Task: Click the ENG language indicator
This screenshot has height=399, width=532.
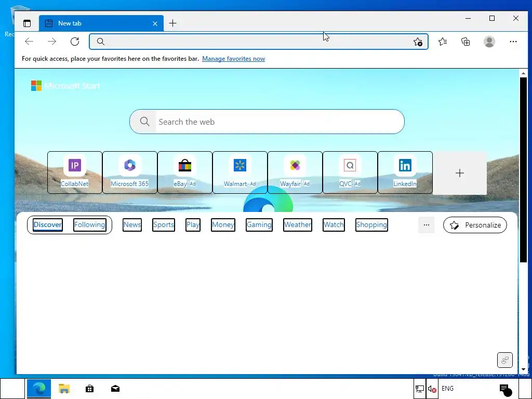Action: coord(447,389)
